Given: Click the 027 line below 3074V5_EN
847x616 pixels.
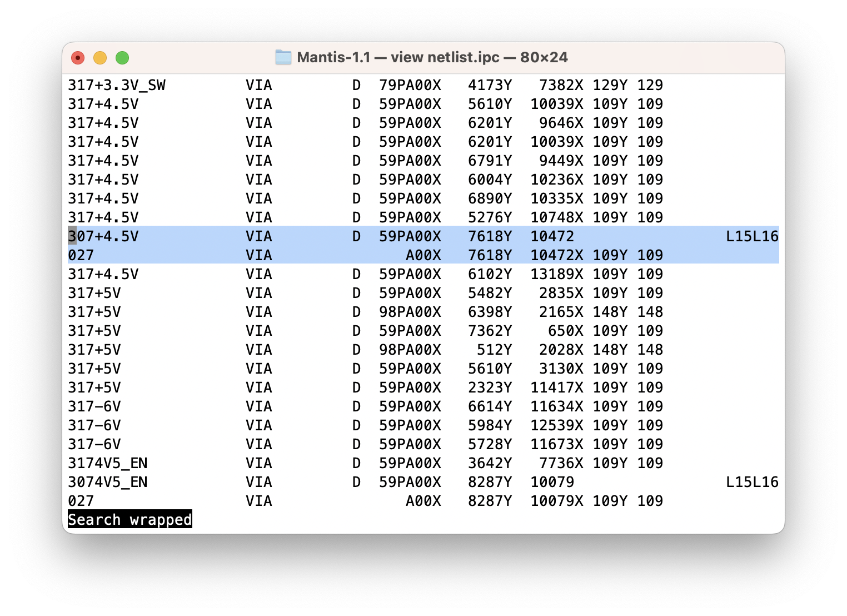Looking at the screenshot, I should pos(81,500).
